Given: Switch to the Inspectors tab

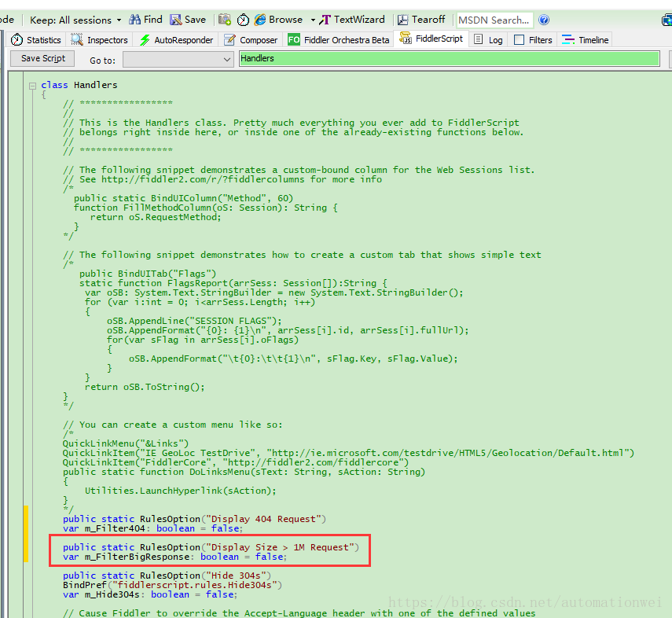Looking at the screenshot, I should click(100, 40).
